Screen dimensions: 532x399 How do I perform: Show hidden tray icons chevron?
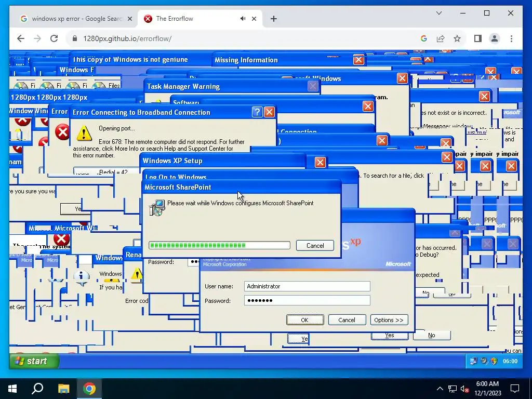pyautogui.click(x=440, y=389)
